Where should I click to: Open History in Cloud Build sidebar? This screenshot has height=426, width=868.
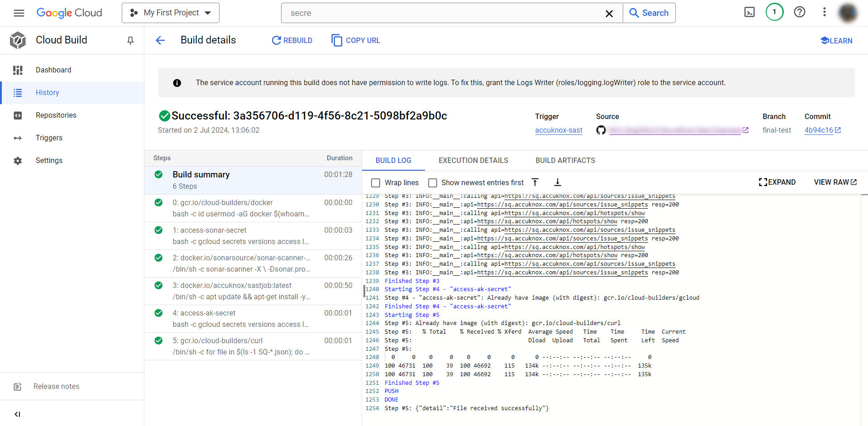click(x=47, y=92)
